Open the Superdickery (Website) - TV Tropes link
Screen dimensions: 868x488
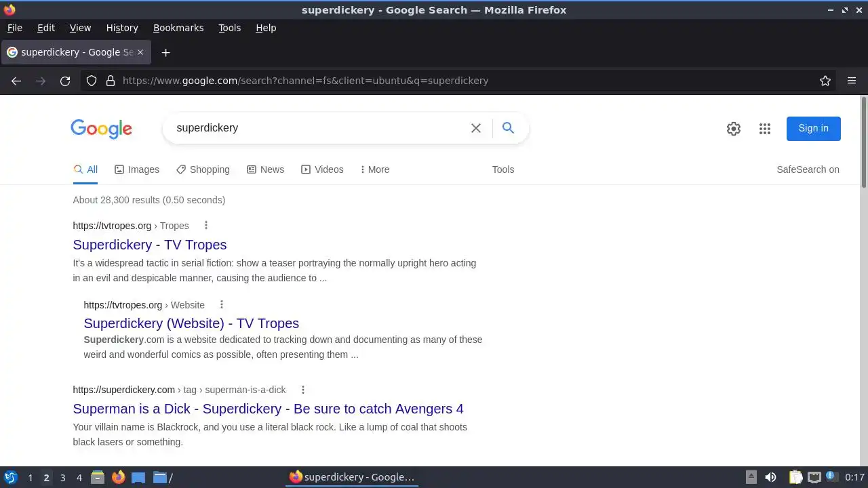click(x=191, y=323)
